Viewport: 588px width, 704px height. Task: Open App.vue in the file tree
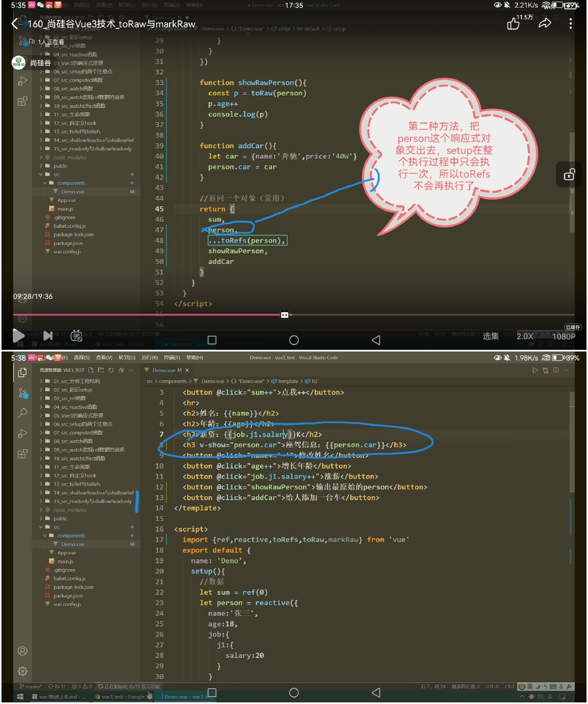[x=66, y=552]
